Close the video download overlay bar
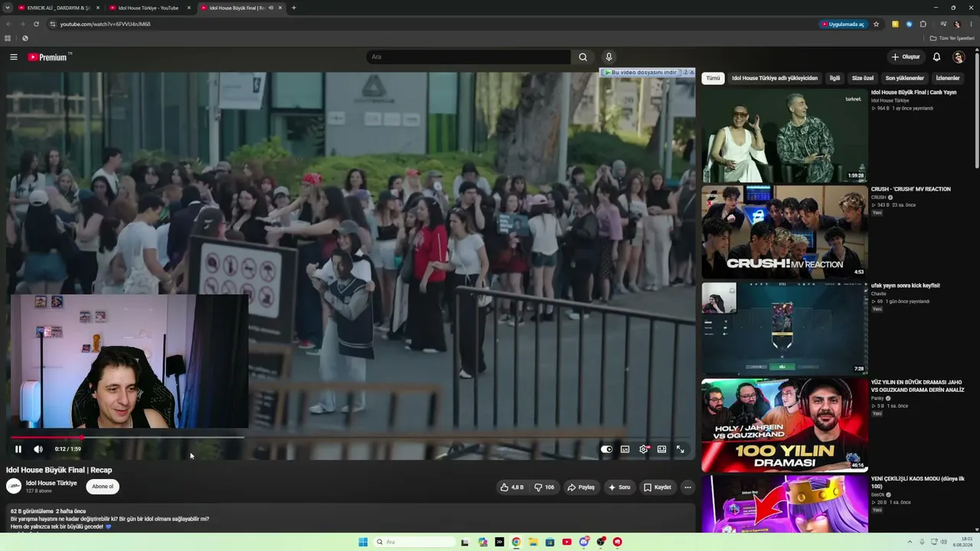 pos(692,72)
